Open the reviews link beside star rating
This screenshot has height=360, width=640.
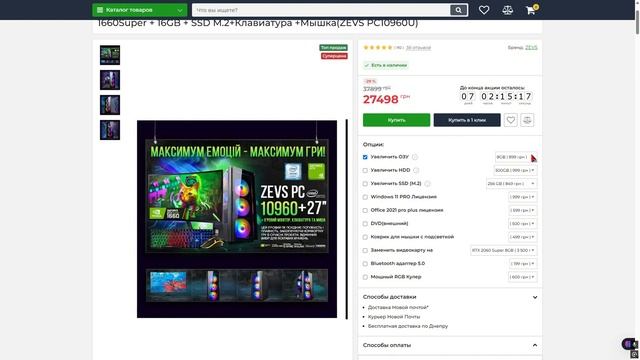[x=418, y=48]
